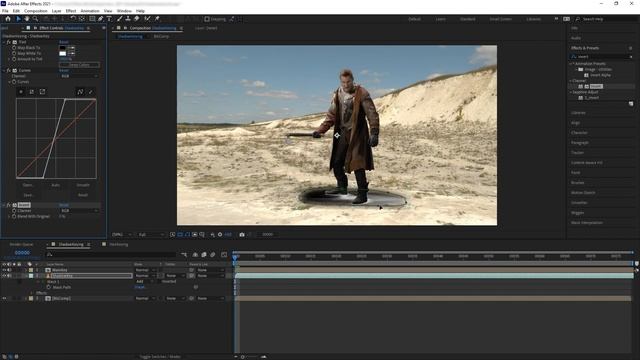The width and height of the screenshot is (640, 360).
Task: Select the Zoom magnifier tool
Action: 36,19
